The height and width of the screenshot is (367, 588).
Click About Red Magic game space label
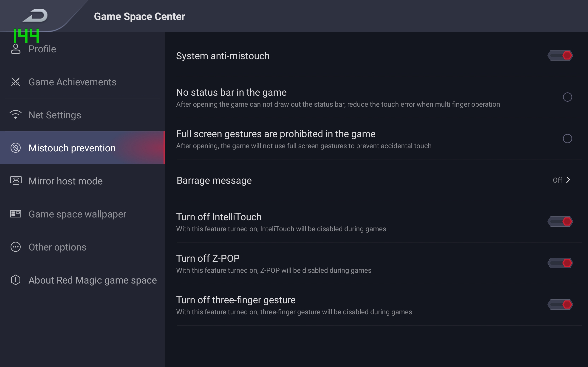pos(93,280)
